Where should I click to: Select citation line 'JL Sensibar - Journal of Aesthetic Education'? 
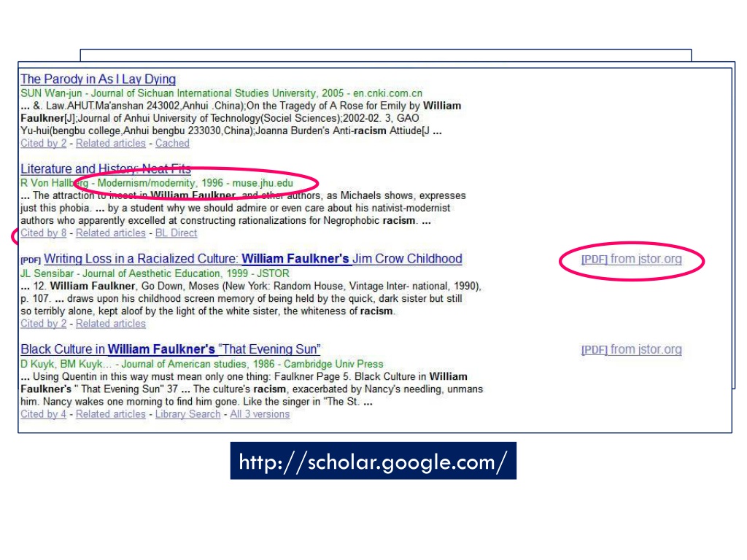pyautogui.click(x=155, y=274)
